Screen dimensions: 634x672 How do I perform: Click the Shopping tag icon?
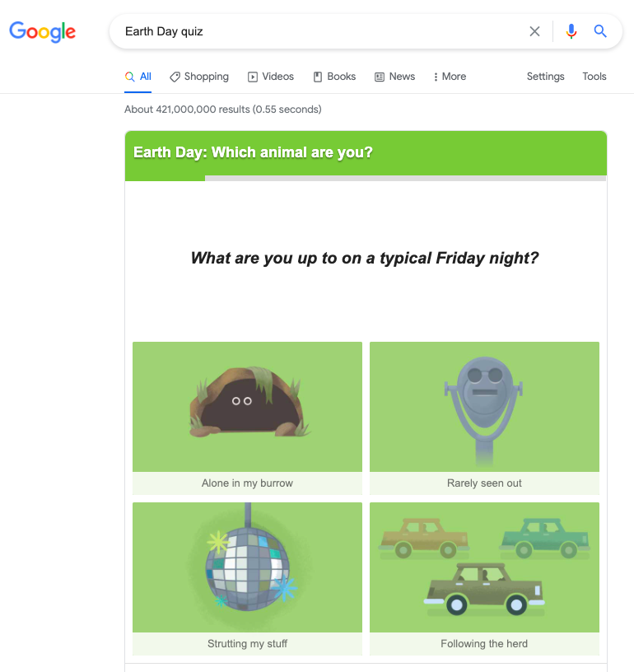pos(174,76)
